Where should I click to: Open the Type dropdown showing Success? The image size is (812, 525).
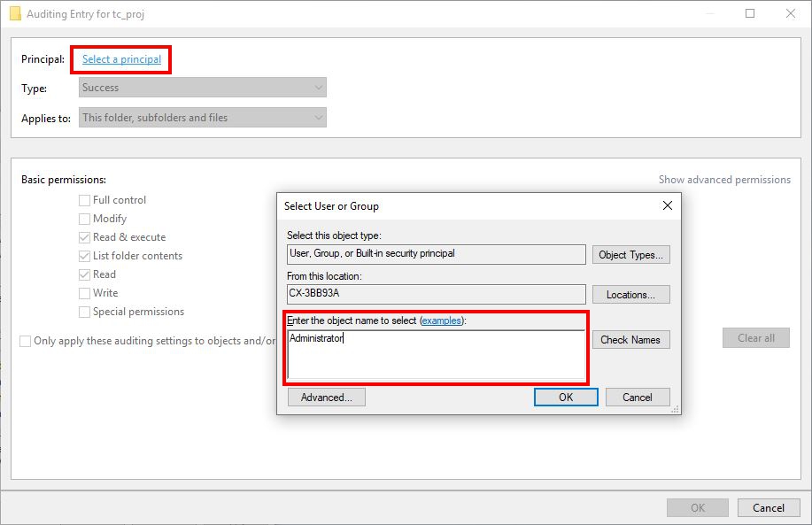pyautogui.click(x=203, y=88)
